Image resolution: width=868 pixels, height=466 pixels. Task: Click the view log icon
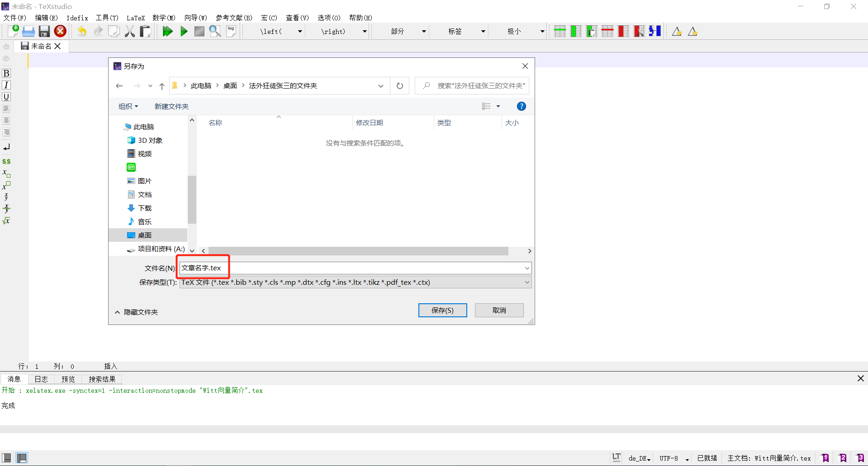231,31
